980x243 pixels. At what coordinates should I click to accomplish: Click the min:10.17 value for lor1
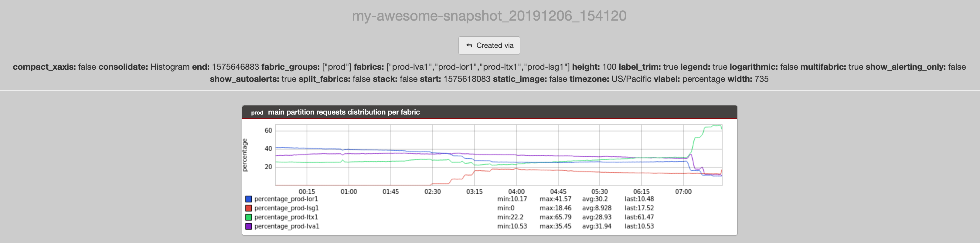coord(512,199)
